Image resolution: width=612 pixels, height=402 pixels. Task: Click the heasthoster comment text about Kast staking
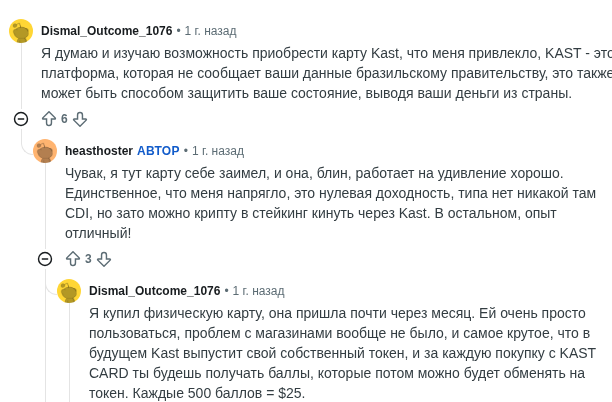[320, 203]
